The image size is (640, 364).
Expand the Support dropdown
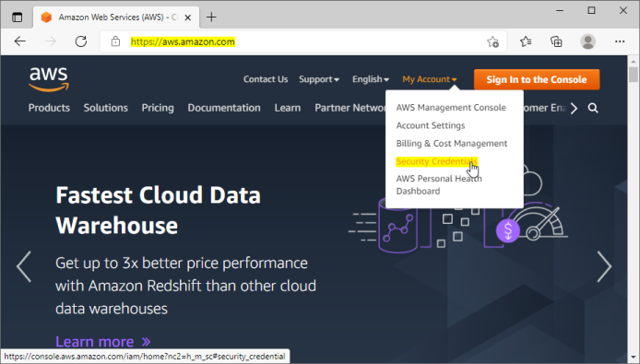coord(319,79)
